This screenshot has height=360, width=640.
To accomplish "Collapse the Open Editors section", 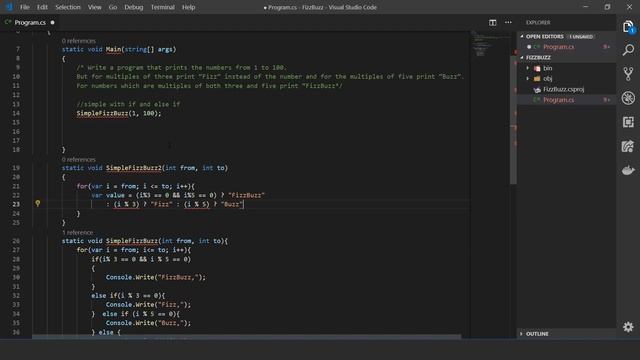I will 522,36.
